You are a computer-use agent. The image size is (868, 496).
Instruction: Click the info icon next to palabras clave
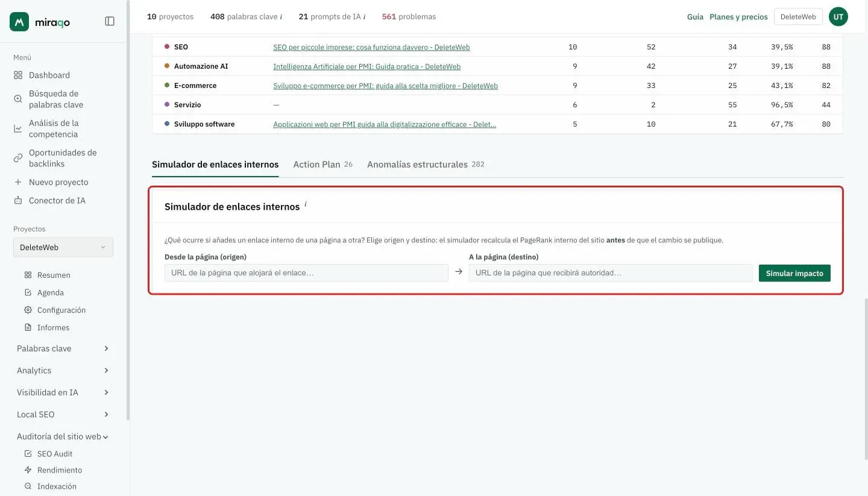tap(281, 17)
